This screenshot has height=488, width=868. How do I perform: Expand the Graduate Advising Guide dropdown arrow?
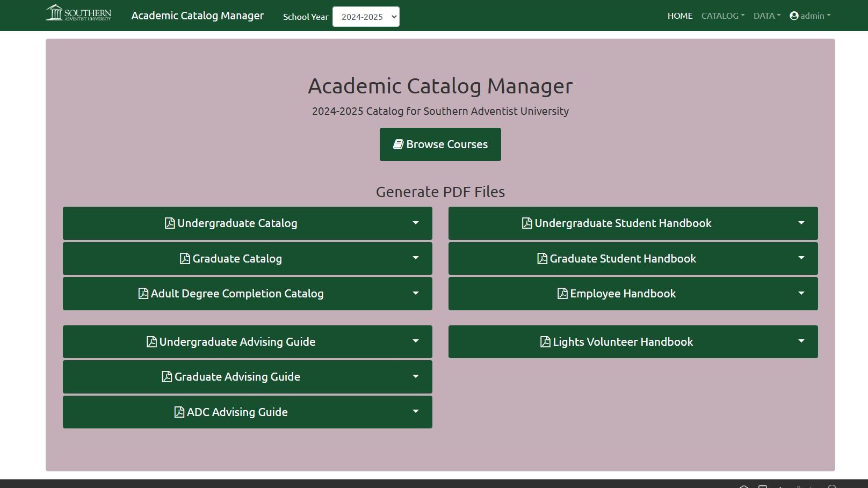[x=415, y=376]
